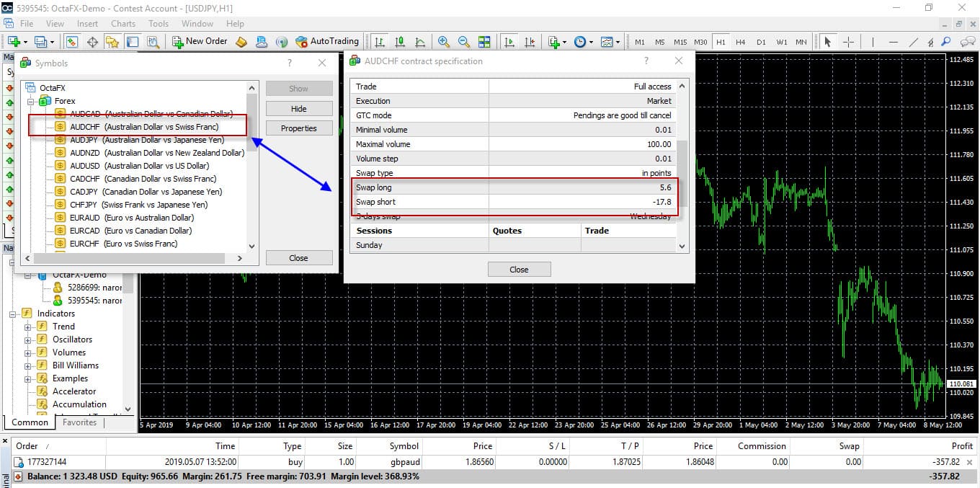The width and height of the screenshot is (980, 488).
Task: Click the New Order toolbar button
Action: click(x=200, y=42)
